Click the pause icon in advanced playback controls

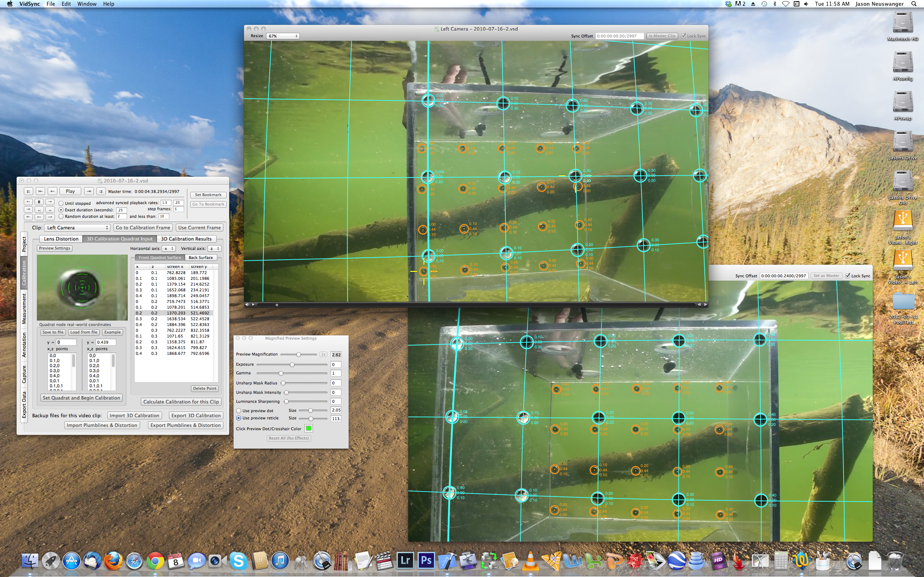click(39, 202)
